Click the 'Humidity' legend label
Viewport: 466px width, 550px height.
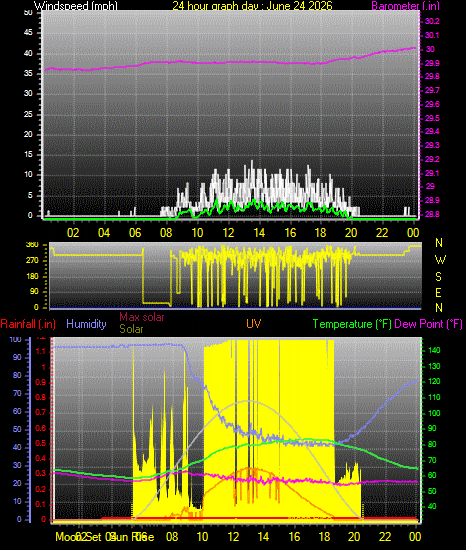click(x=86, y=324)
